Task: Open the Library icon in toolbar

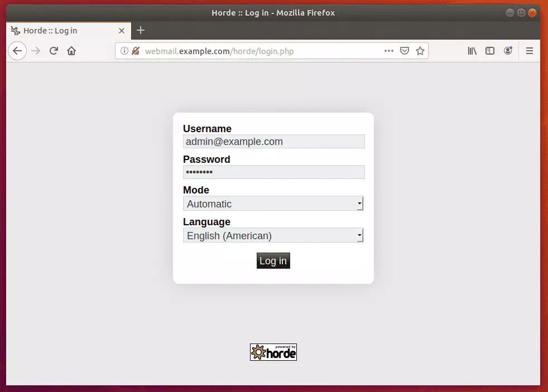Action: pyautogui.click(x=472, y=51)
